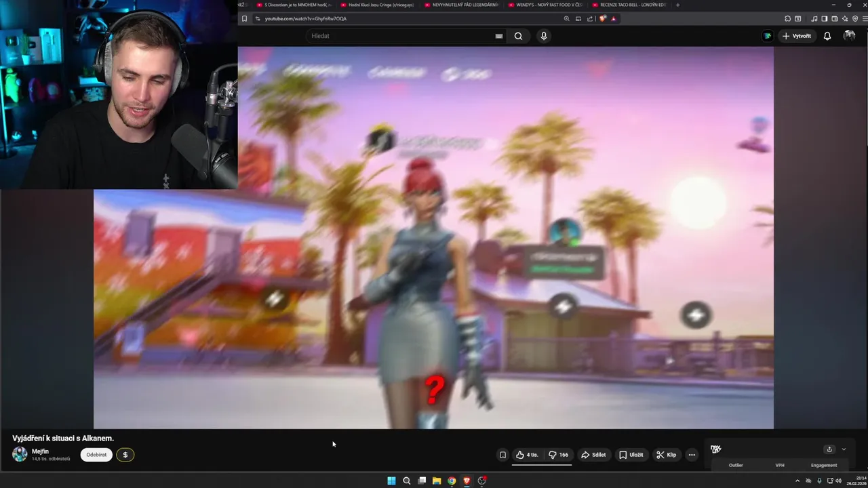The height and width of the screenshot is (488, 868).
Task: Click the share page icon in address bar
Action: pyautogui.click(x=590, y=18)
